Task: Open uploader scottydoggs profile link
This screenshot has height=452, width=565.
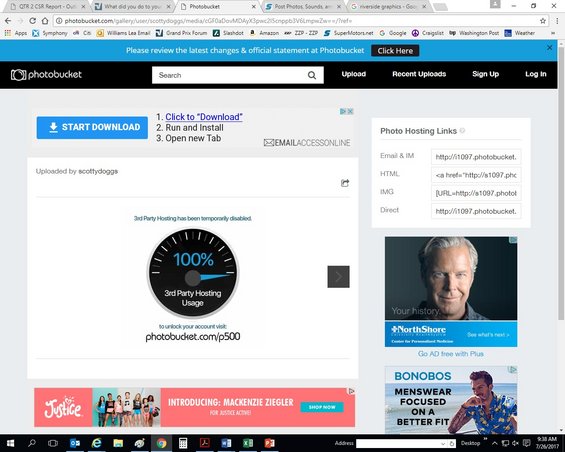Action: tap(98, 171)
